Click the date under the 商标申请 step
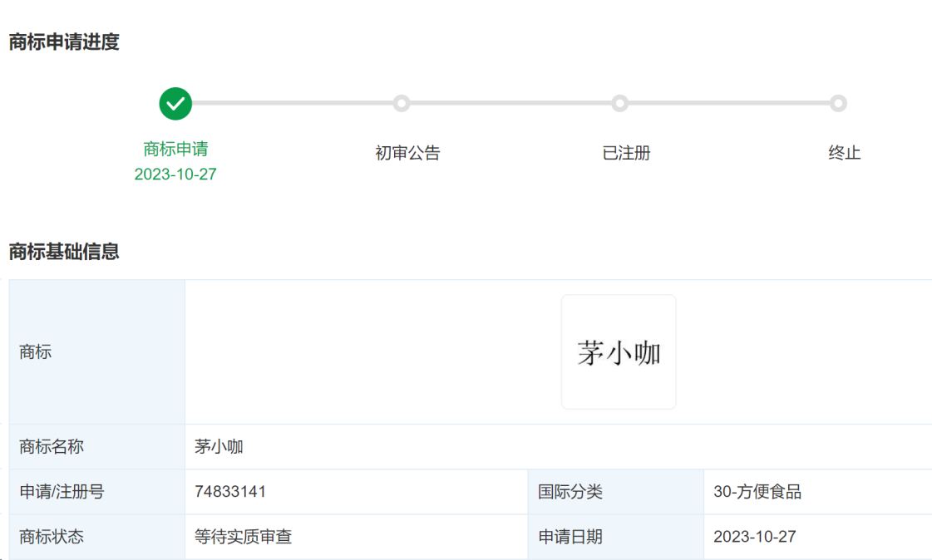The image size is (932, 560). [175, 174]
